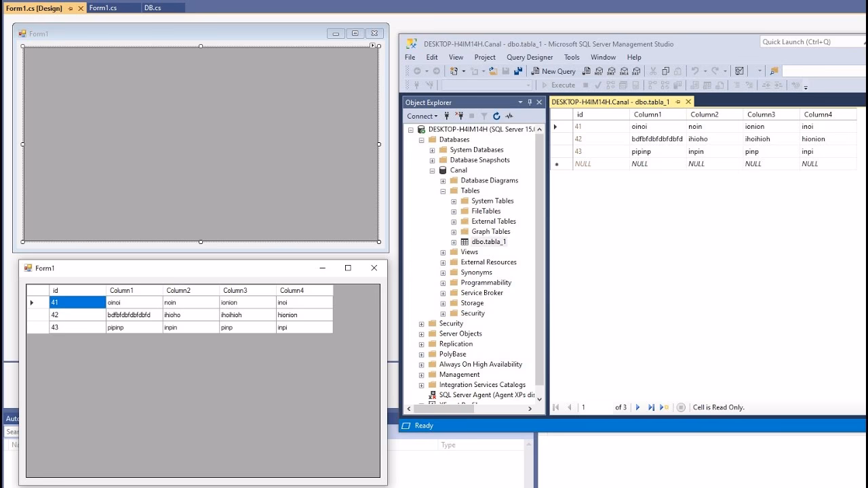The width and height of the screenshot is (868, 488).
Task: Go to last record in tabla_1 navigator
Action: (651, 407)
